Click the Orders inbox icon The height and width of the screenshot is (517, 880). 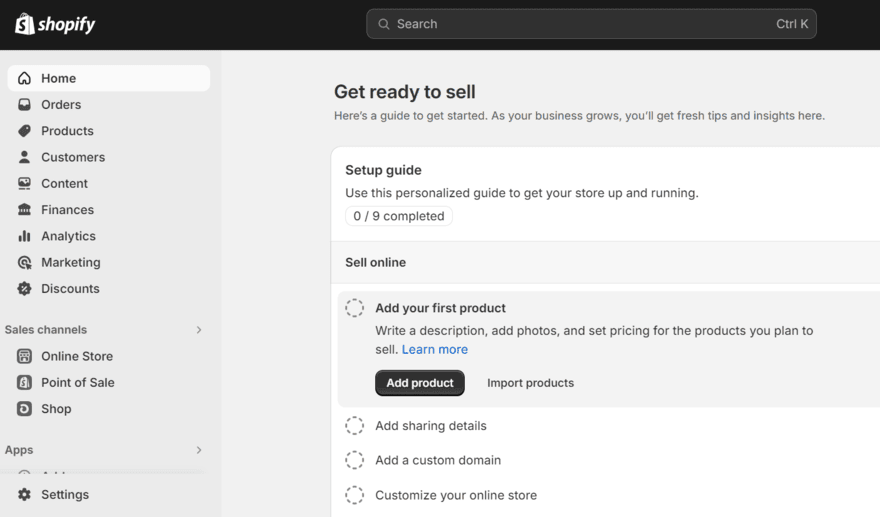(24, 104)
